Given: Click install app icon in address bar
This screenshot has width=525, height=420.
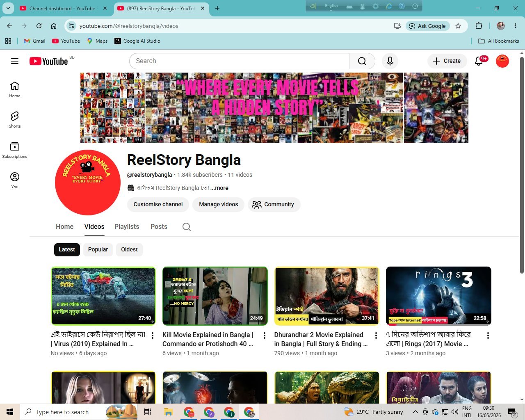Looking at the screenshot, I should (x=397, y=26).
